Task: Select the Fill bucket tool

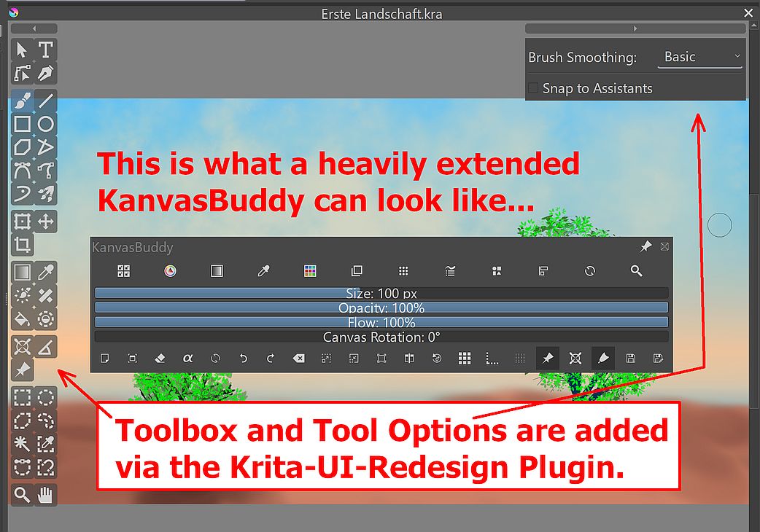Action: pos(23,319)
